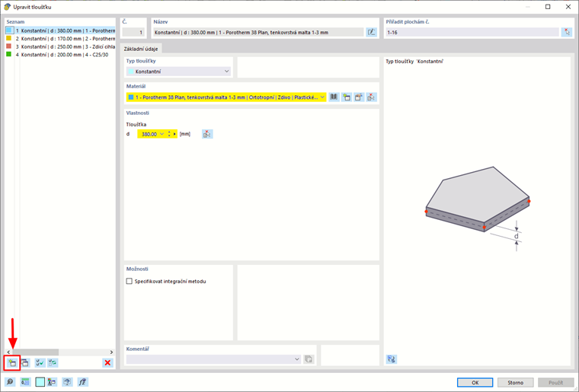Select all list items with checkmarks icon
Screen dimensions: 579x392
40,363
